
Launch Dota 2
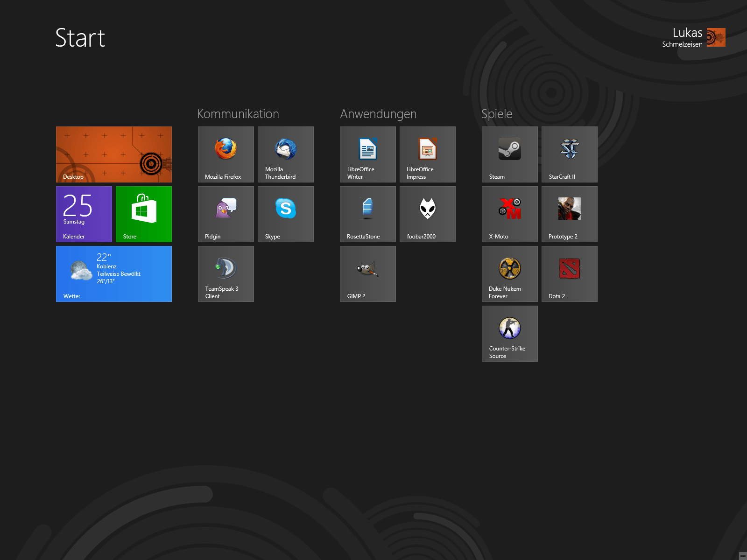(x=569, y=273)
